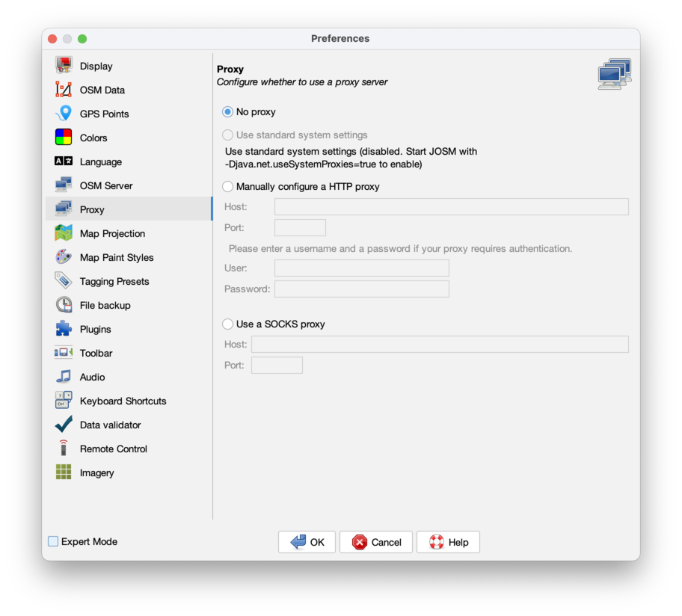
Task: Open the Keyboard Shortcuts section
Action: [123, 401]
